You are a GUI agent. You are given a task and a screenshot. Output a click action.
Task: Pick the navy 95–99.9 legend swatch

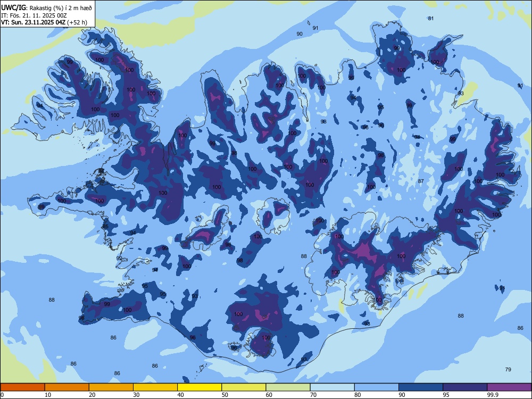(465, 387)
